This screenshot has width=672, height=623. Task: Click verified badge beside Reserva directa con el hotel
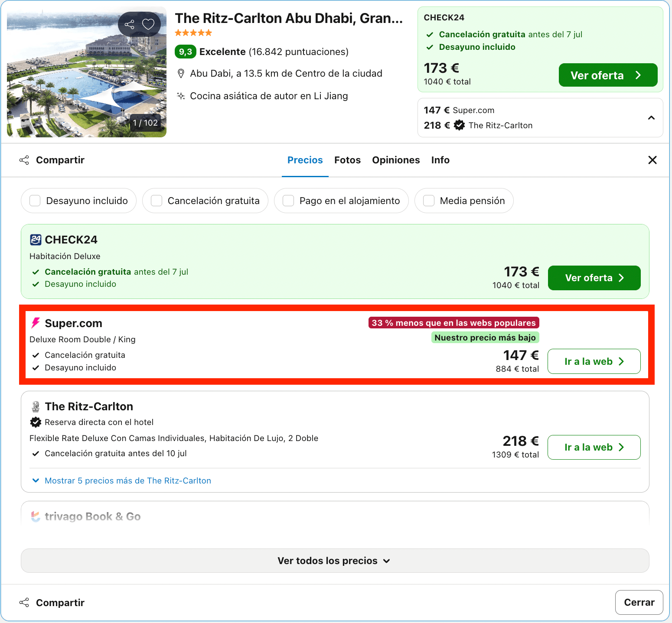click(x=36, y=422)
